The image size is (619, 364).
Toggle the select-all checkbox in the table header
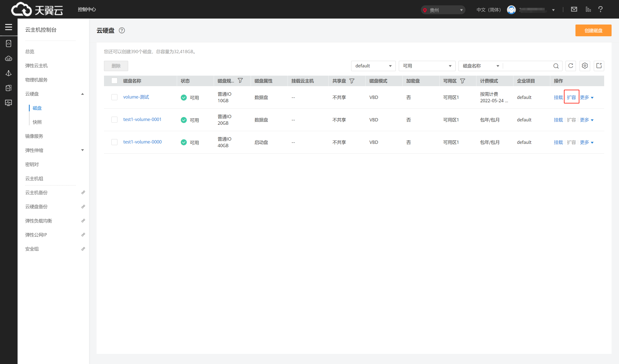tap(114, 81)
